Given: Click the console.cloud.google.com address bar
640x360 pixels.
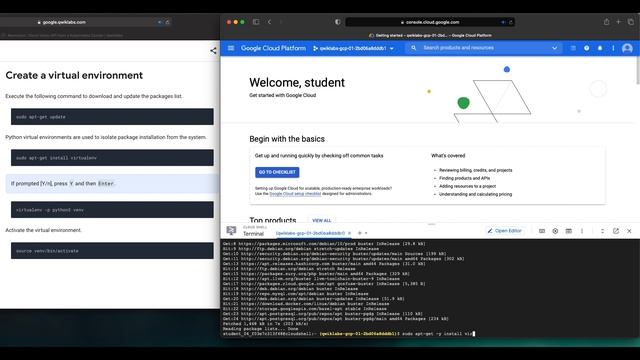Looking at the screenshot, I should 430,22.
